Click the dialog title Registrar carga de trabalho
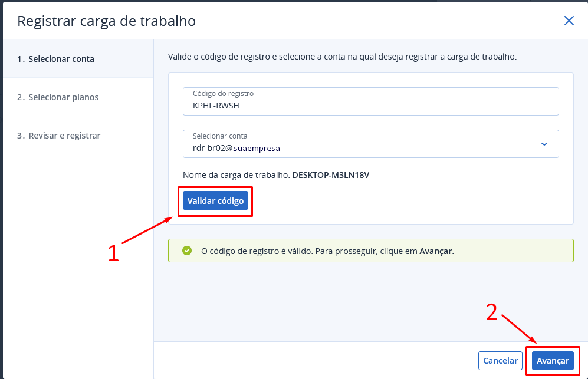The image size is (588, 379). point(107,22)
